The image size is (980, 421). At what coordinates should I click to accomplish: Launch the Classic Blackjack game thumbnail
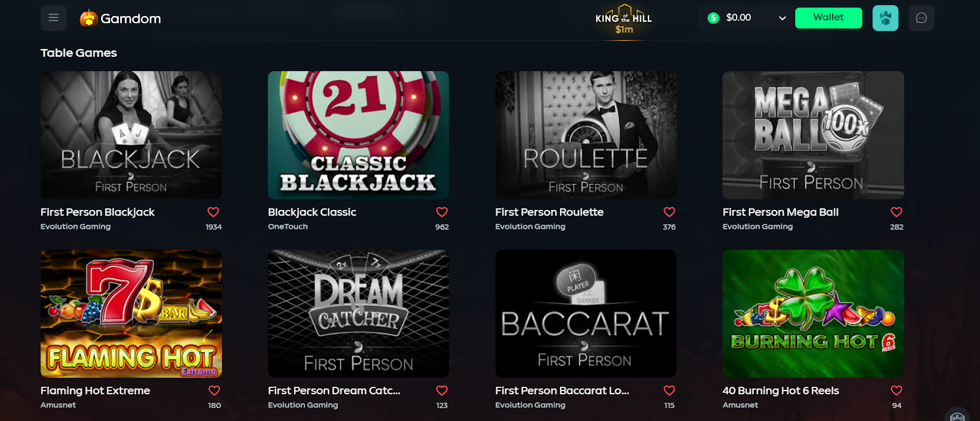[x=358, y=135]
